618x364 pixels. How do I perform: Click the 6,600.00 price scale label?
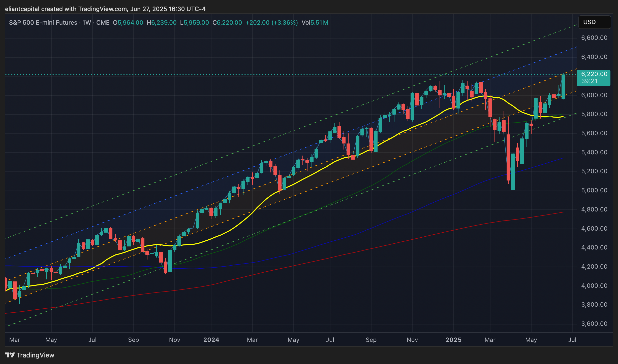pyautogui.click(x=594, y=38)
